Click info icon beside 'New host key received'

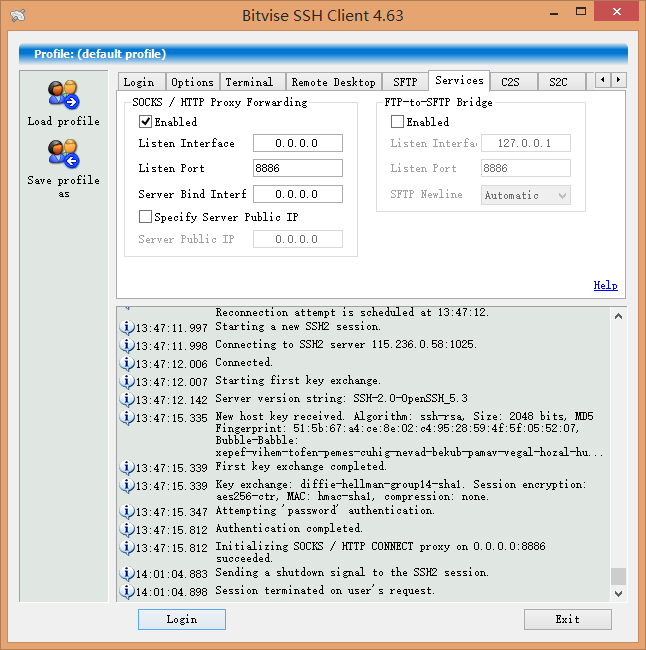[x=127, y=417]
